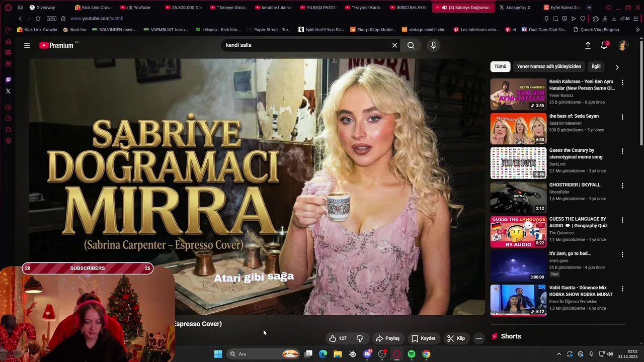Image resolution: width=644 pixels, height=362 pixels.
Task: Select the Tümü filter chip
Action: (x=500, y=66)
